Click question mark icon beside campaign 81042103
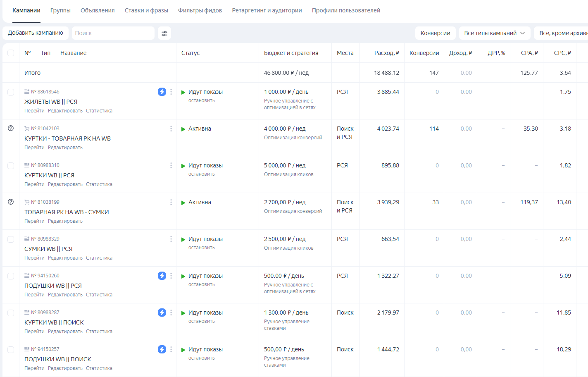Image resolution: width=588 pixels, height=377 pixels. point(11,128)
